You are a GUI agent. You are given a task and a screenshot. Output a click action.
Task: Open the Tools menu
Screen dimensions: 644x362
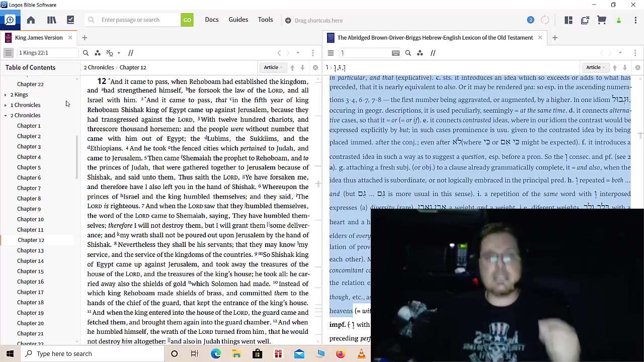coord(266,20)
